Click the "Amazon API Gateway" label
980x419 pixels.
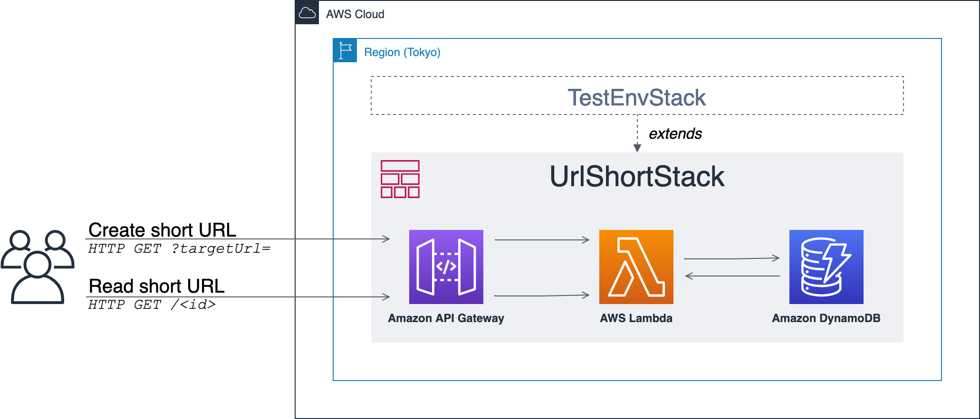(446, 318)
